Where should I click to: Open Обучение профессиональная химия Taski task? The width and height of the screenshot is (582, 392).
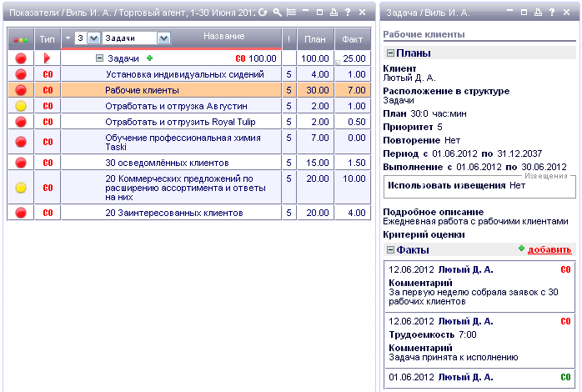[x=183, y=142]
